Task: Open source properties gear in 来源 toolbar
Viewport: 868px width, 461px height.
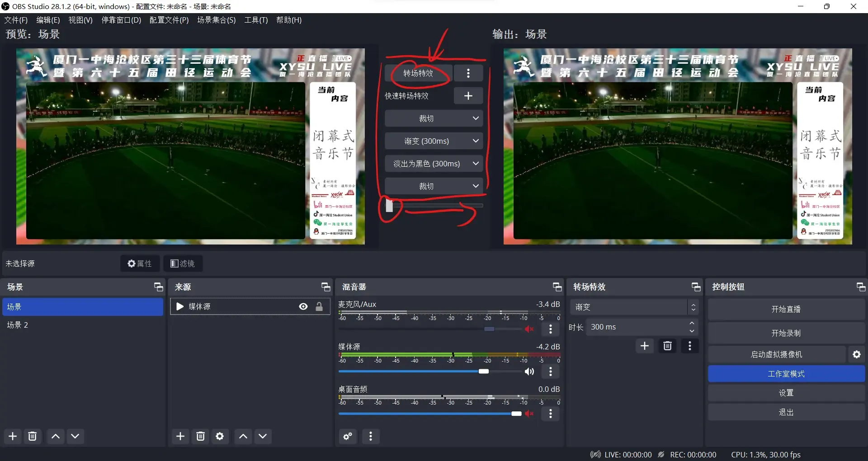Action: [220, 436]
